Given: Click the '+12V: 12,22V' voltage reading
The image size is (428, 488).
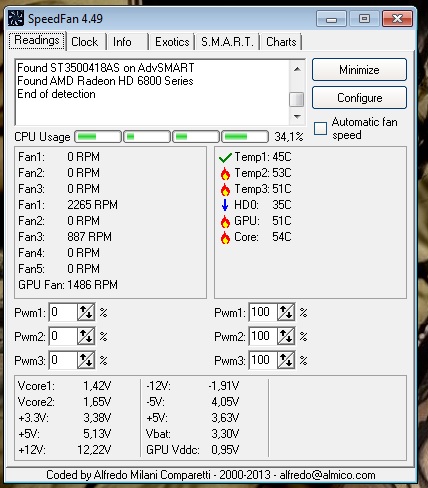Looking at the screenshot, I should click(65, 450).
